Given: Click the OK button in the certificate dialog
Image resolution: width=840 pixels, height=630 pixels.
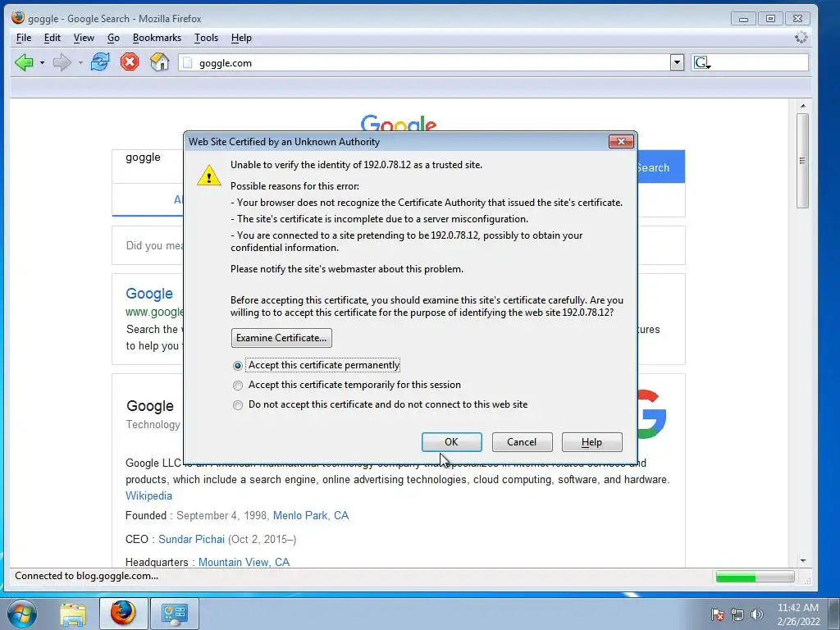Looking at the screenshot, I should 452,442.
